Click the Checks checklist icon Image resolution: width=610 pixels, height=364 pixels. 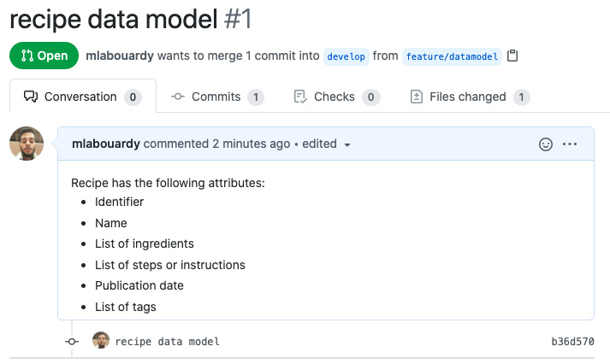[x=300, y=97]
